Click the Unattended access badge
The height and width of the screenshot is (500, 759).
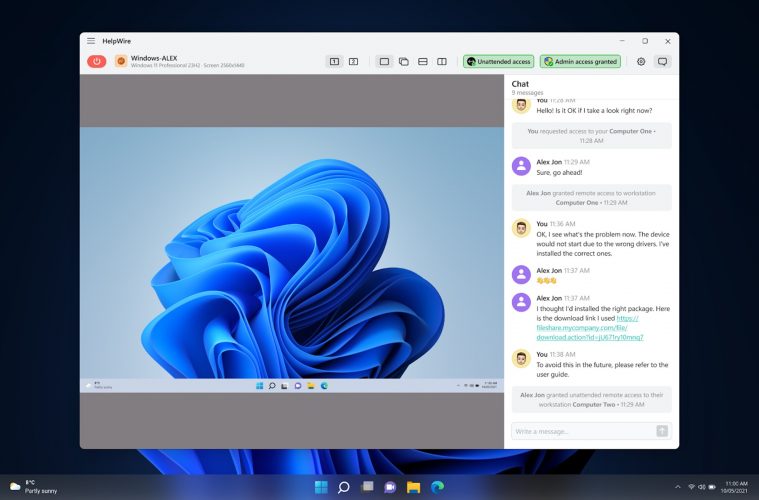499,61
